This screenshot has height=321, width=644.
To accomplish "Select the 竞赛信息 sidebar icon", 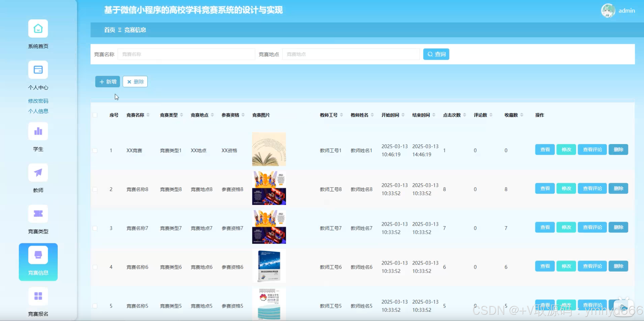I will pyautogui.click(x=38, y=255).
